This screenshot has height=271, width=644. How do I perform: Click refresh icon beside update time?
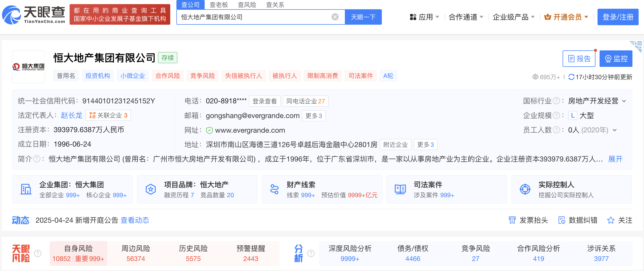pyautogui.click(x=571, y=77)
